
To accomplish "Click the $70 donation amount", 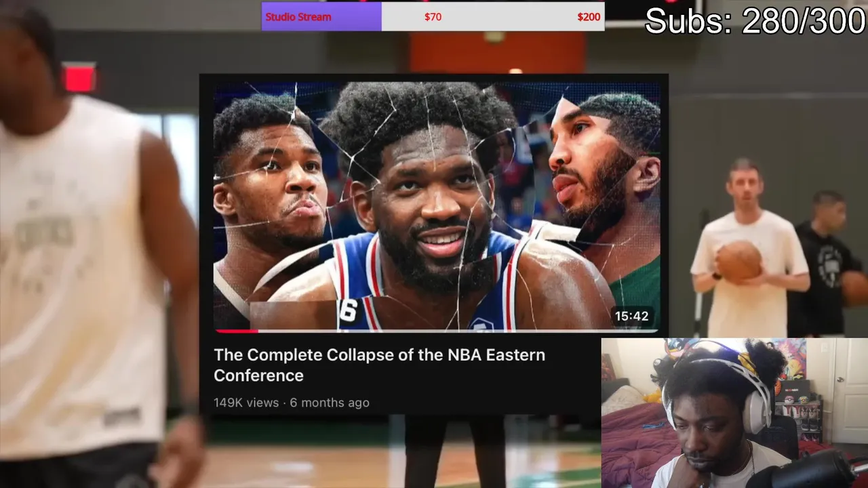I will [x=433, y=17].
